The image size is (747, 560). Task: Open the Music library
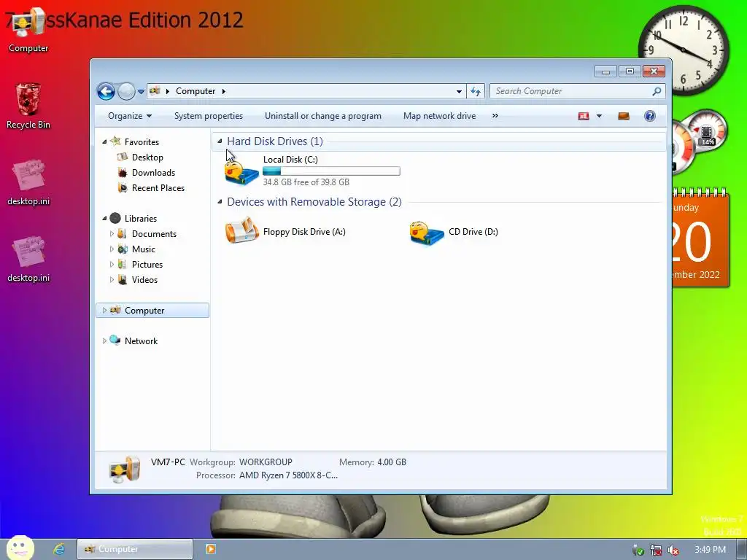click(144, 249)
